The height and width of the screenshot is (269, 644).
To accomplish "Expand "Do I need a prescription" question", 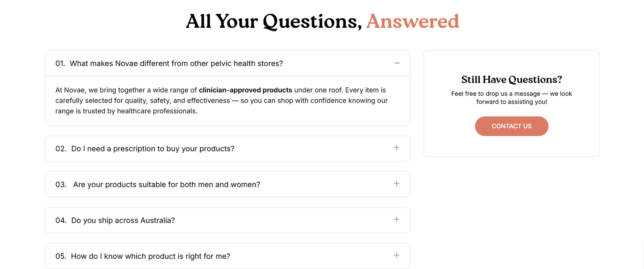I will coord(153,149).
